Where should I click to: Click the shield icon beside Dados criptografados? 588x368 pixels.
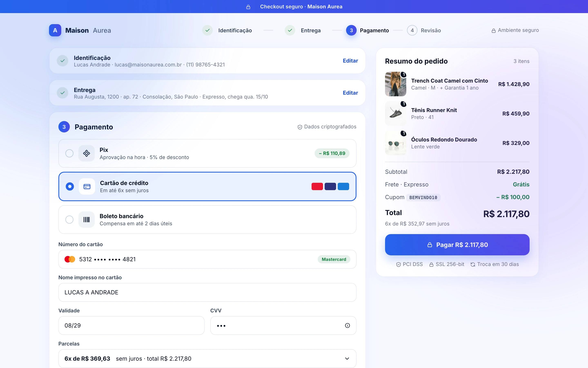[x=300, y=127]
